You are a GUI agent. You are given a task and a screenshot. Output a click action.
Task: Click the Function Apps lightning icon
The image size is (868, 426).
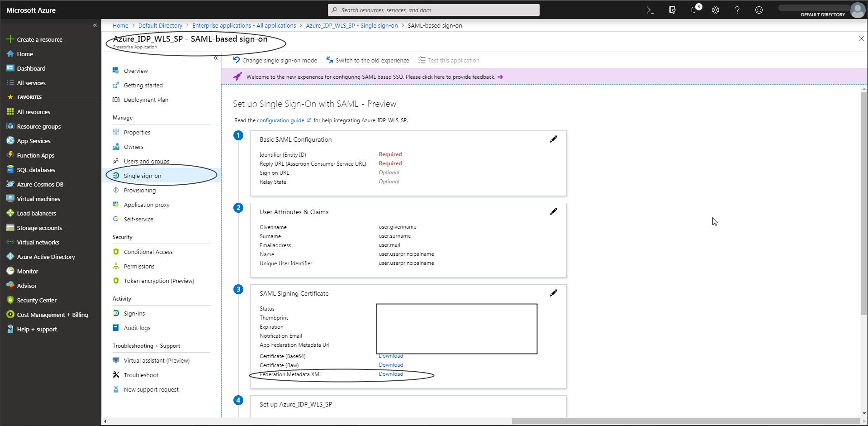(10, 155)
